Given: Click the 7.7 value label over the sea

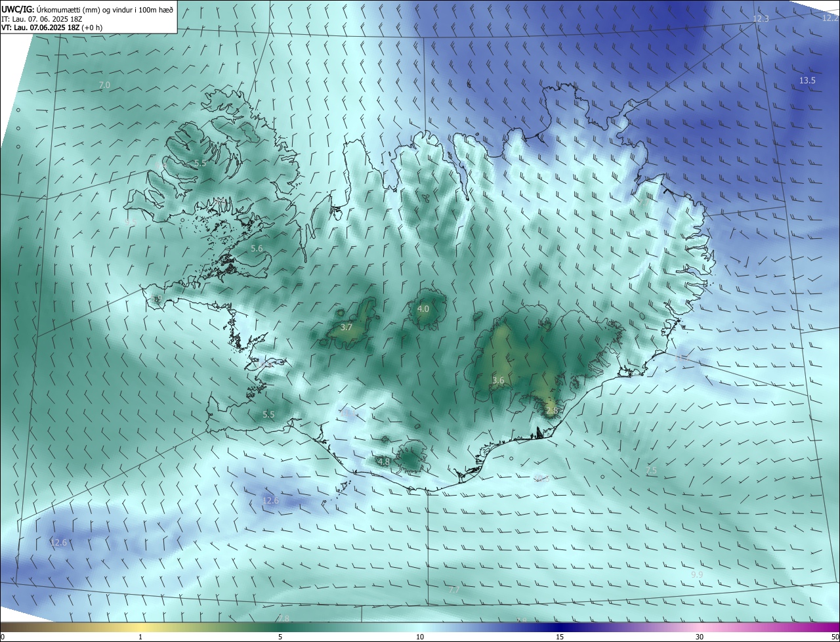Looking at the screenshot, I should (x=453, y=590).
